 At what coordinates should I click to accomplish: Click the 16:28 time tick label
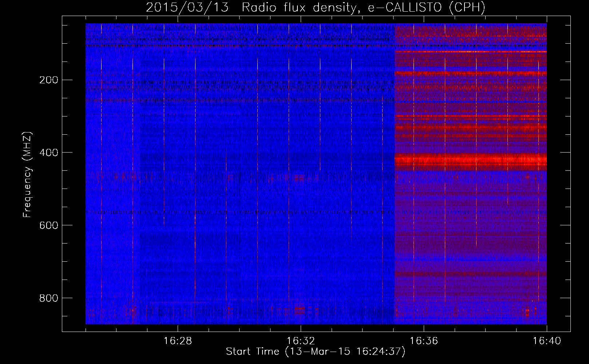pos(178,341)
